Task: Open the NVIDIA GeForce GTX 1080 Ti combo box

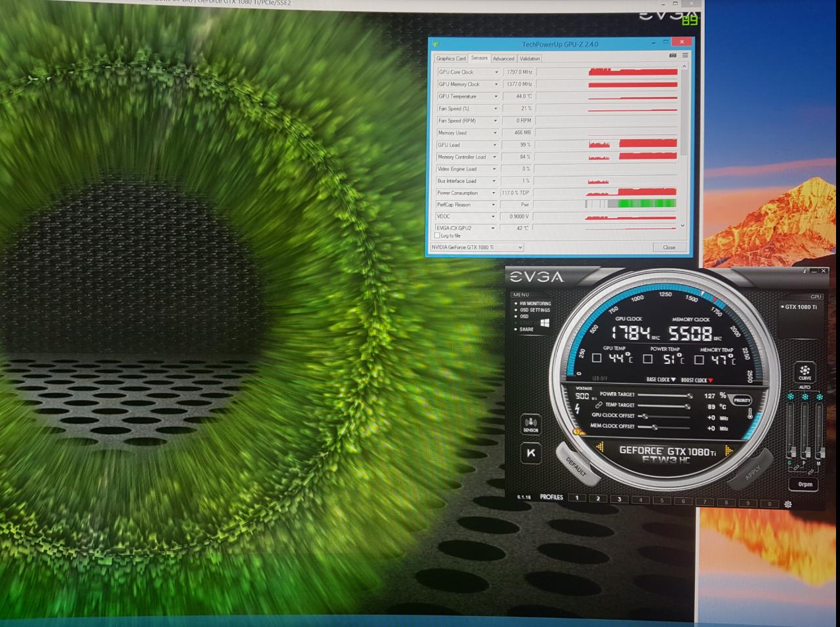Action: [x=477, y=247]
